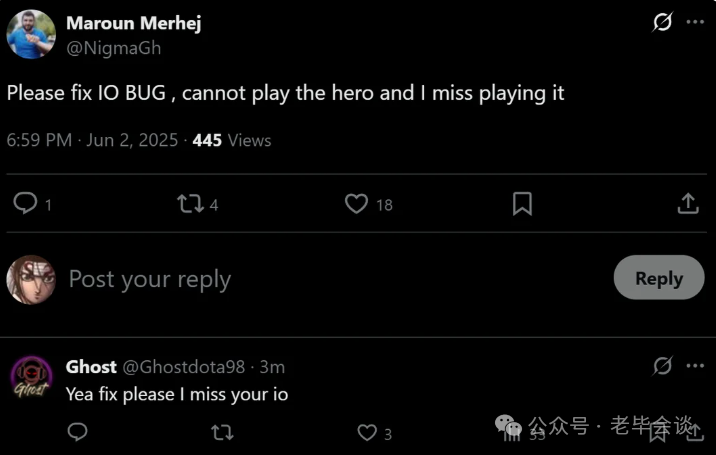716x455 pixels.
Task: Open reply thread on Maroun Merhej's post
Action: click(32, 204)
